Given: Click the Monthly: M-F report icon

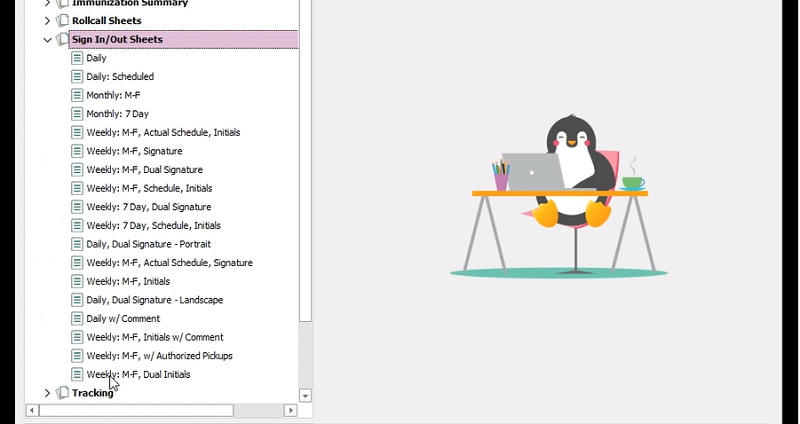Looking at the screenshot, I should (x=77, y=95).
